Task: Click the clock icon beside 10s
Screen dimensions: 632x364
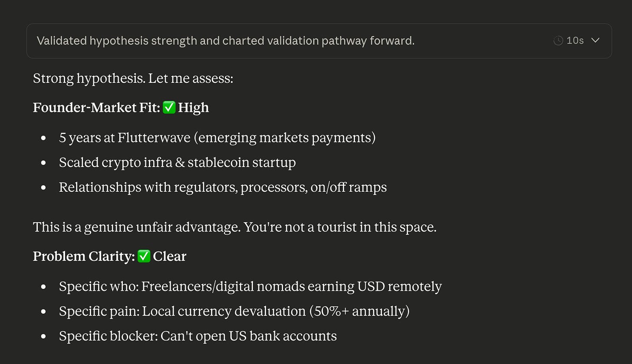Action: coord(558,41)
